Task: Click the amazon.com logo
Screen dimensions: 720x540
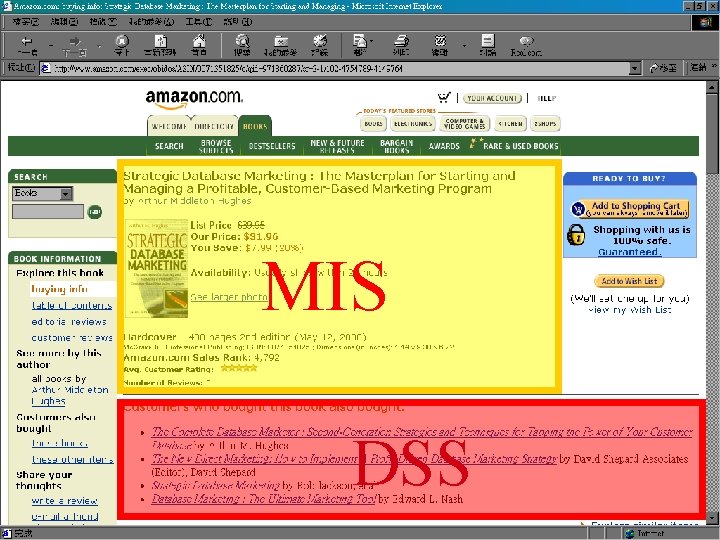Action: click(194, 98)
